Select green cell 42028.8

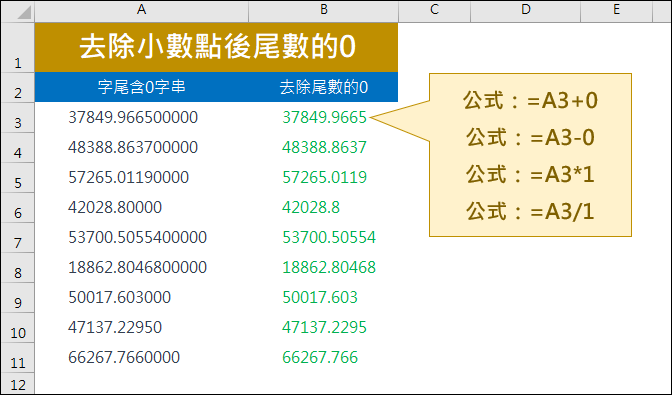(324, 207)
